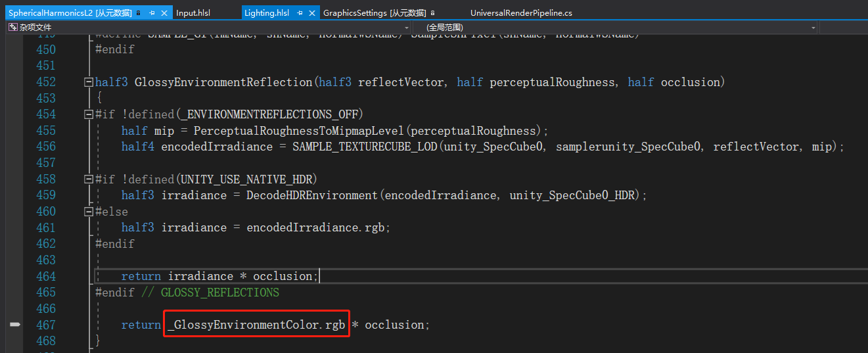Click line number 467 in the gutter
868x353 pixels.
(x=46, y=325)
